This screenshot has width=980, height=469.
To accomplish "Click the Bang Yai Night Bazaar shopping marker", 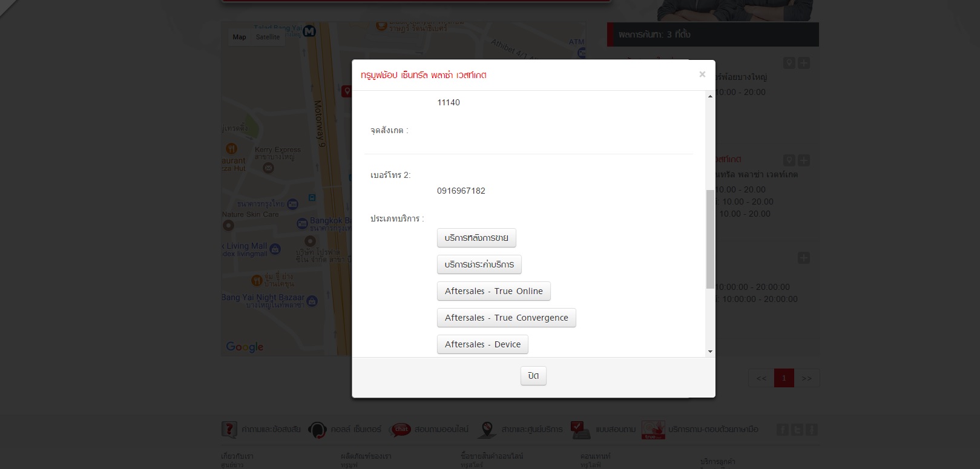I will [x=312, y=301].
